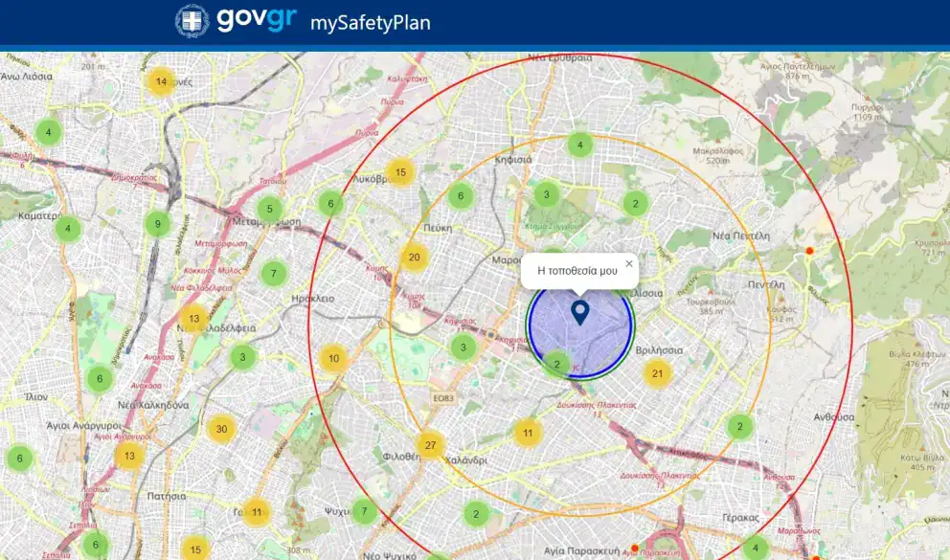
Task: Select cluster 2 on the blue circle edge
Action: pos(557,363)
